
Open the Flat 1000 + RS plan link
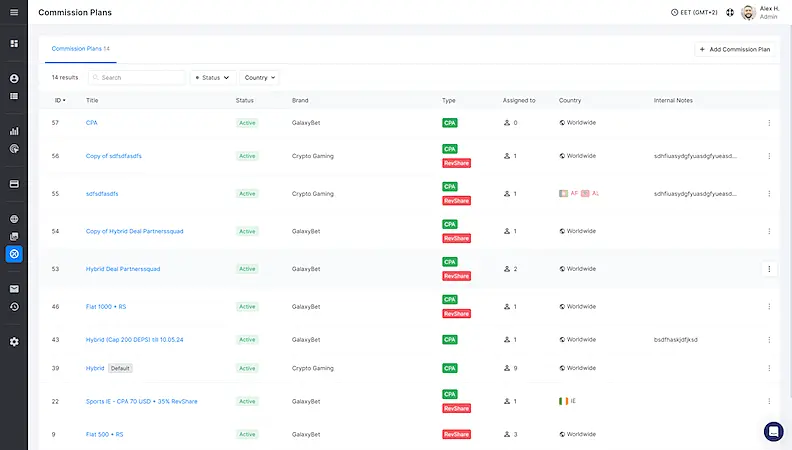105,306
